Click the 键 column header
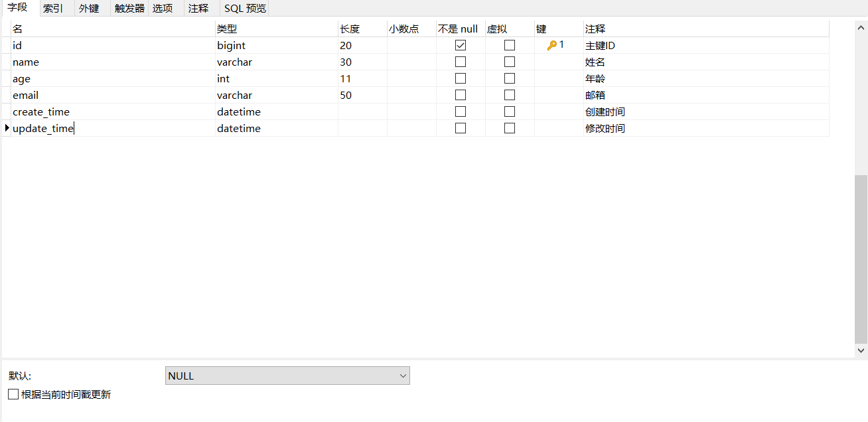The image size is (868, 422). (559, 29)
